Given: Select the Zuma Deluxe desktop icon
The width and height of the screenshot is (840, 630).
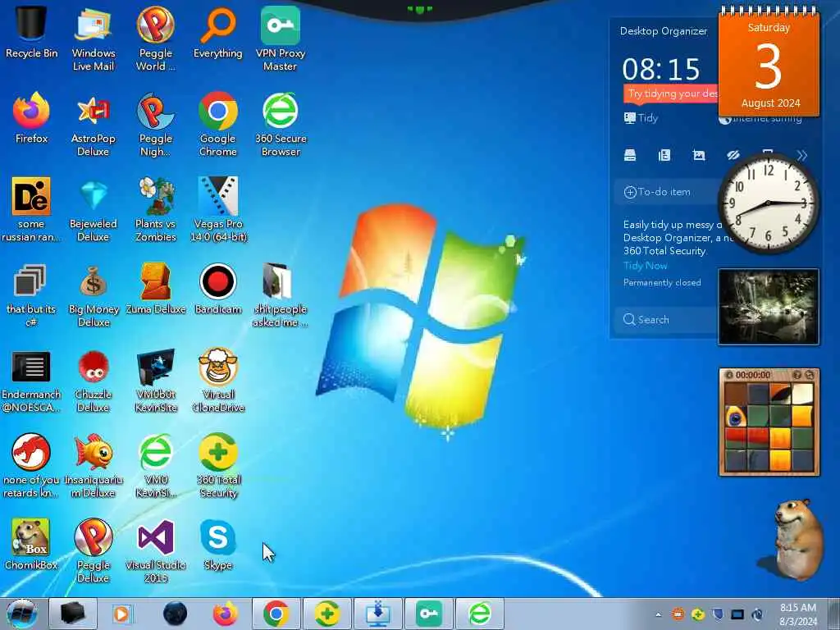Looking at the screenshot, I should click(x=155, y=288).
